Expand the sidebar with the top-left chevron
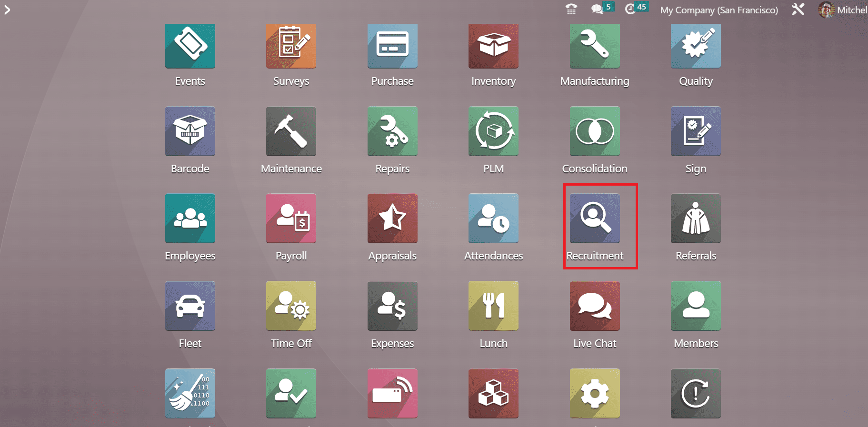This screenshot has width=868, height=427. pyautogui.click(x=7, y=10)
